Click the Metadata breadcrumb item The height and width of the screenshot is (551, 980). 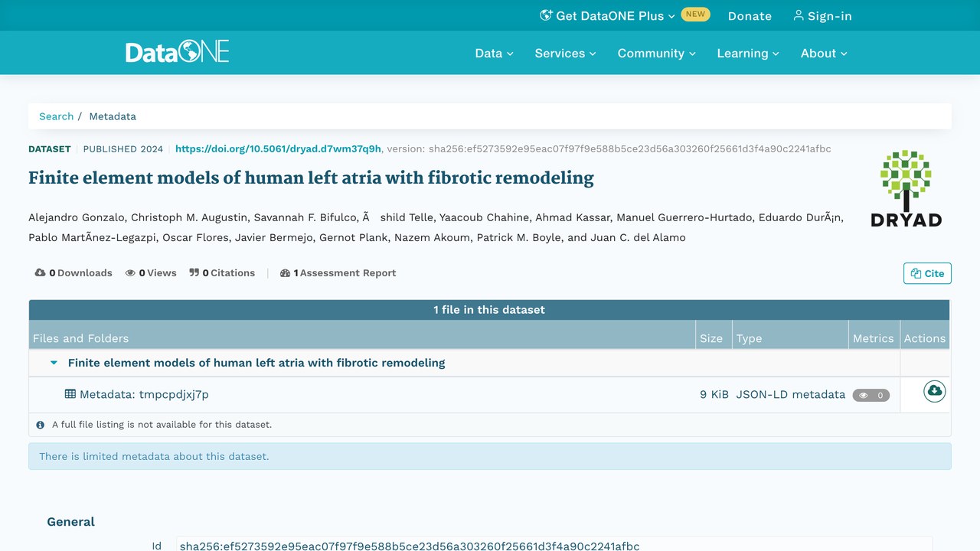113,116
